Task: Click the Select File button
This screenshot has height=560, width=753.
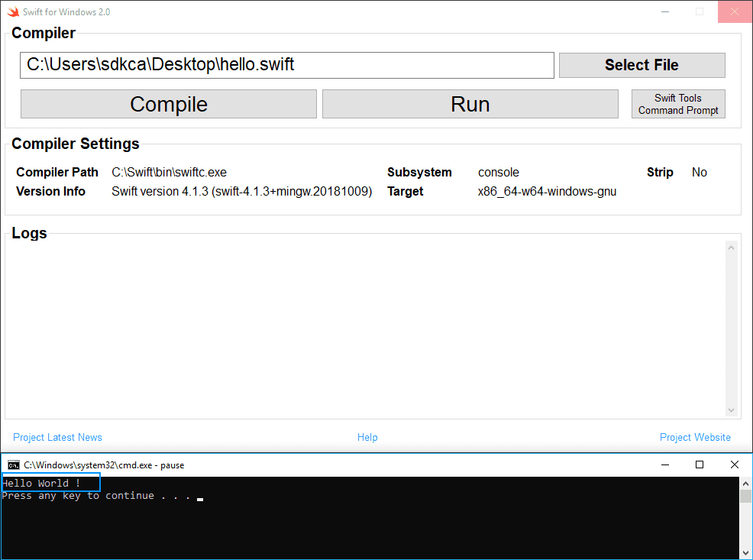Action: pyautogui.click(x=642, y=65)
